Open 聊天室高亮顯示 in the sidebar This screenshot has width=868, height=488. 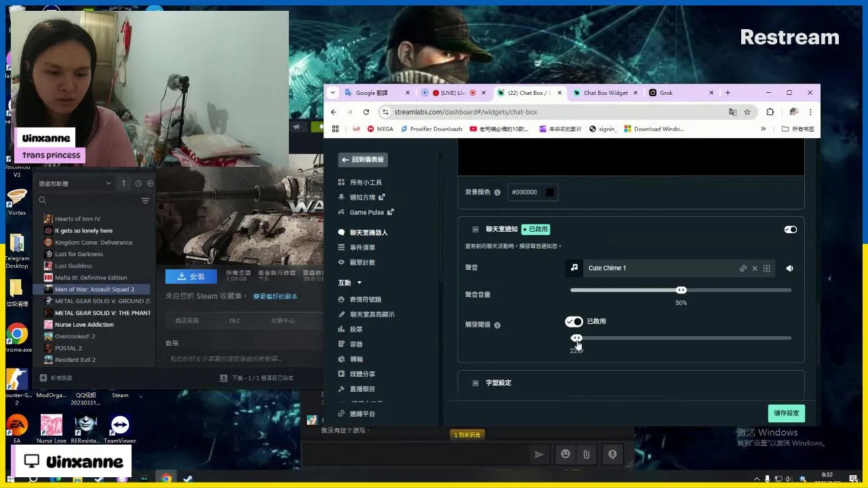point(366,314)
